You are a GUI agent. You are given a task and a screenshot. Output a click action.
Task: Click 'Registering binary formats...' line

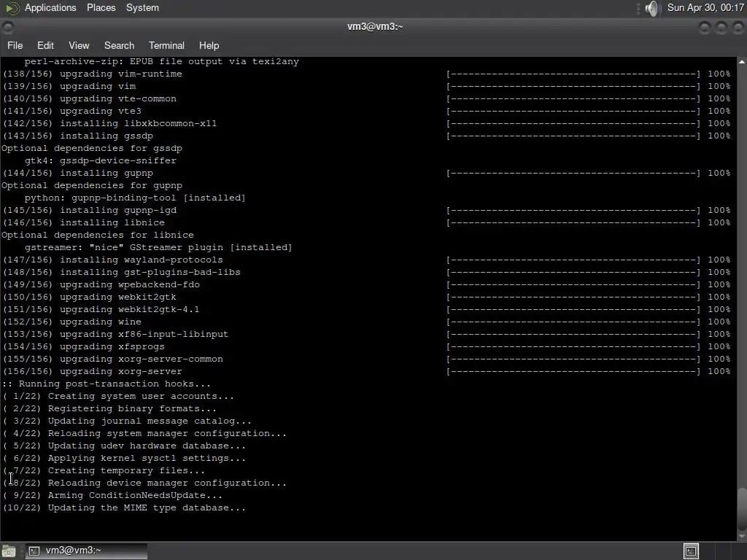tap(109, 408)
